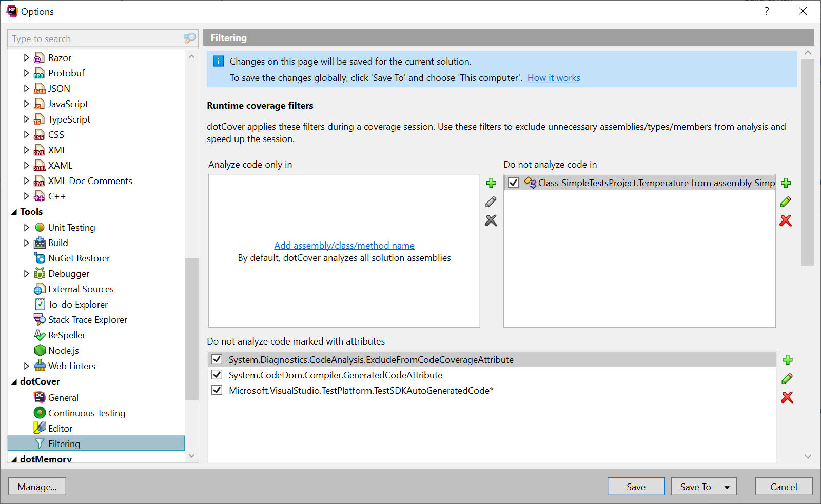Screen dimensions: 821x504
Task: Open the NuGet Restorer settings page
Action: 79,258
